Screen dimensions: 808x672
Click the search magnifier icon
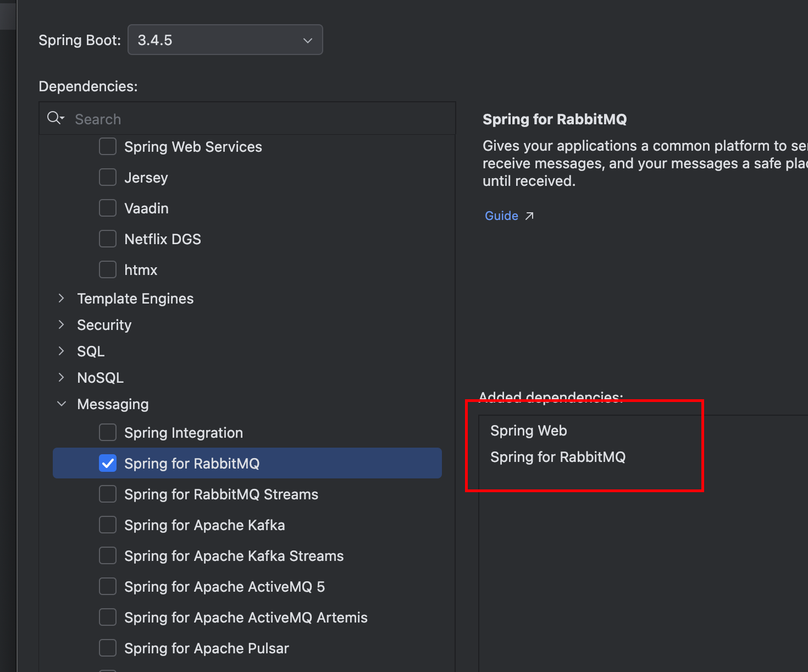[x=56, y=118]
